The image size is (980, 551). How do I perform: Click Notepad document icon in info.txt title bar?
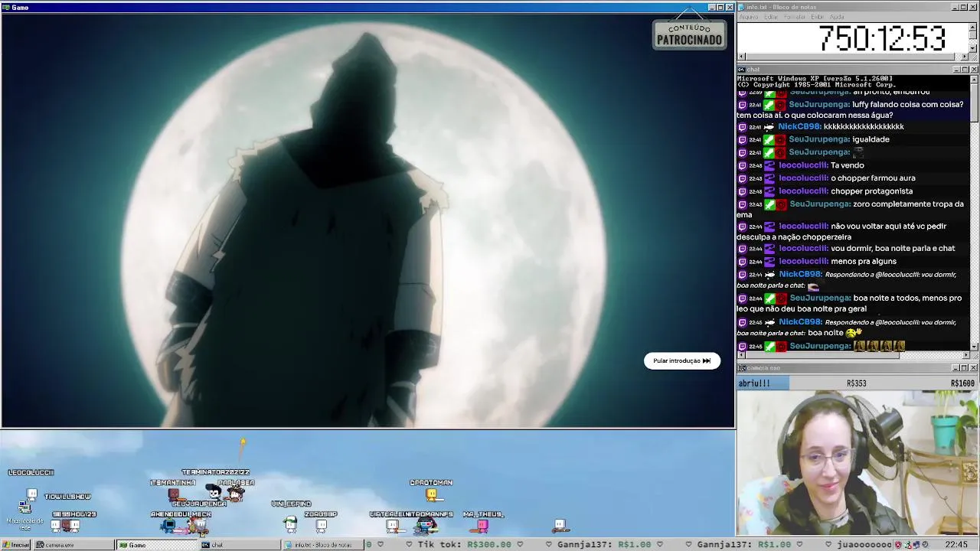742,7
